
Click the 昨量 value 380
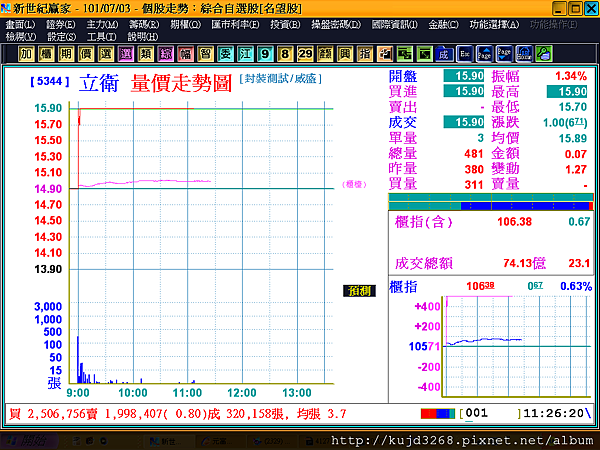click(474, 169)
